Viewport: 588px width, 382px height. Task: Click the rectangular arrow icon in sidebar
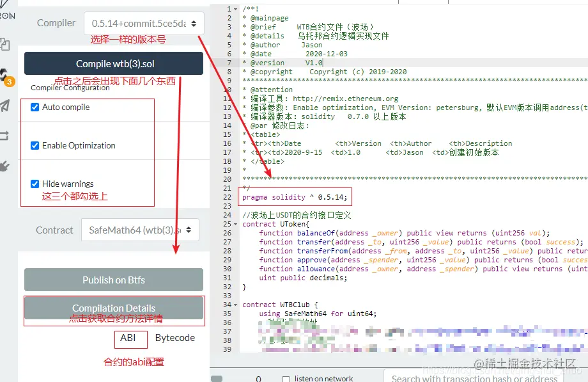click(x=4, y=136)
